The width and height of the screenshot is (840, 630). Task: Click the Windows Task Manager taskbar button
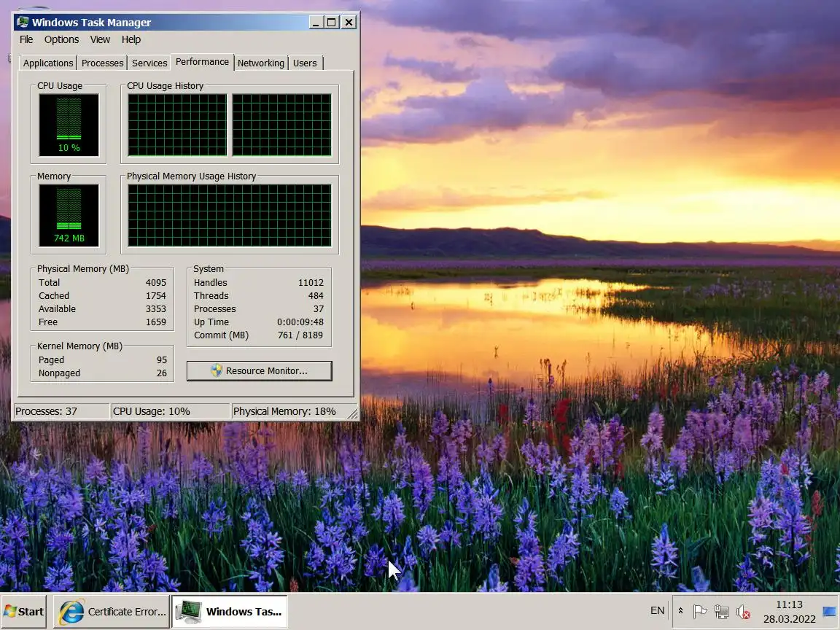point(229,611)
